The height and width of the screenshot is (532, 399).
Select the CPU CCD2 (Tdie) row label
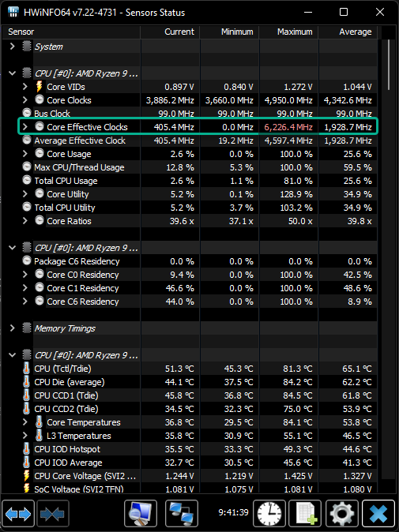pyautogui.click(x=66, y=409)
